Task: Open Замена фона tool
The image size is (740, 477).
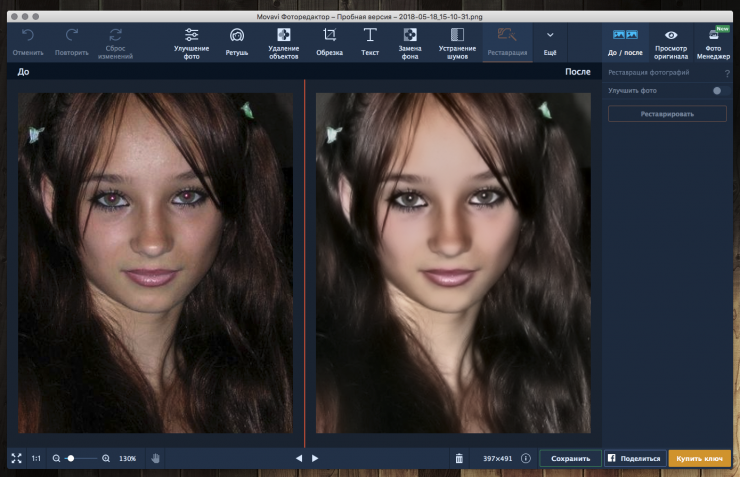Action: pyautogui.click(x=410, y=43)
